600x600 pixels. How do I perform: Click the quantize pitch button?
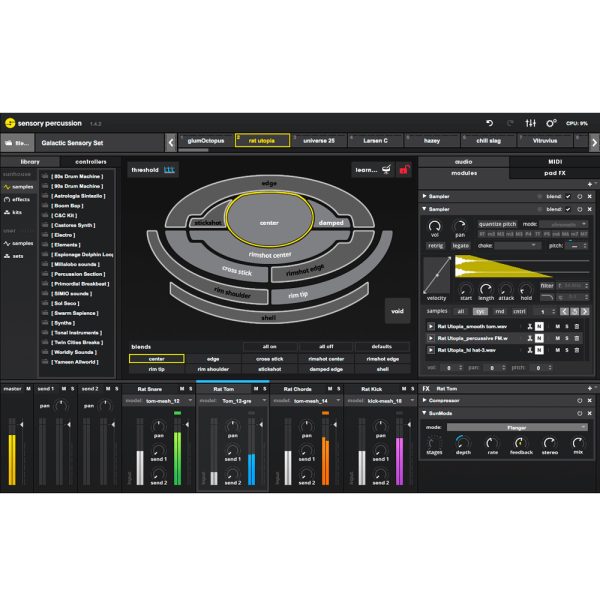497,224
